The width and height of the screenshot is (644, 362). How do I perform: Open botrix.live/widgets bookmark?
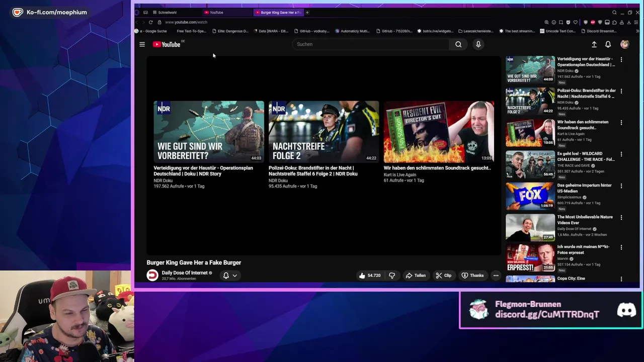[435, 31]
